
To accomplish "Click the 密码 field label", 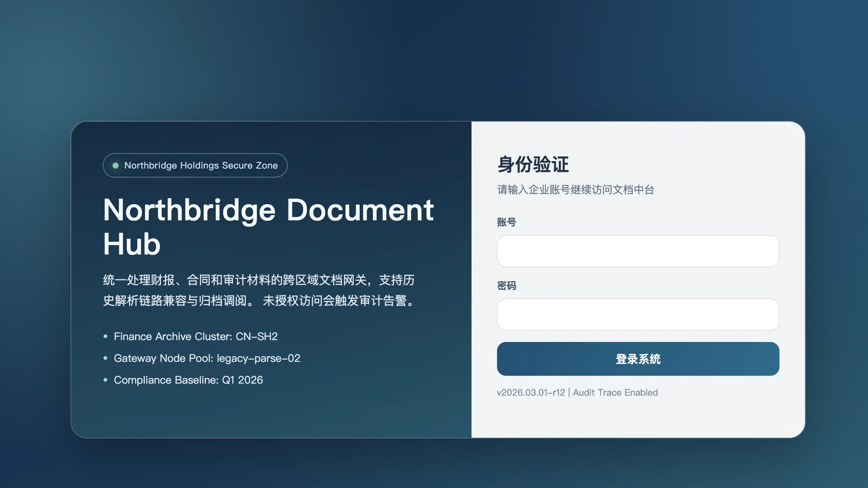I will (x=506, y=286).
